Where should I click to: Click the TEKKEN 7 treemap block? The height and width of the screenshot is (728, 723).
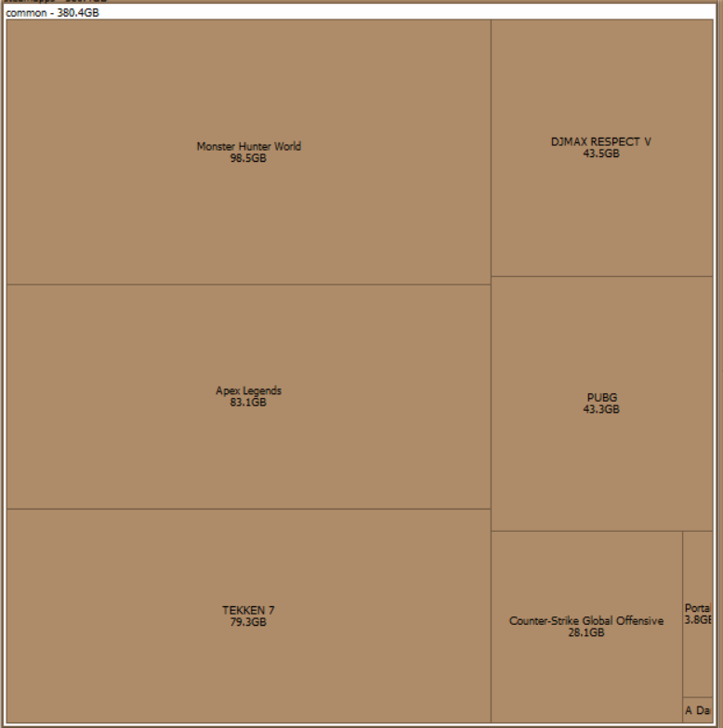point(249,615)
